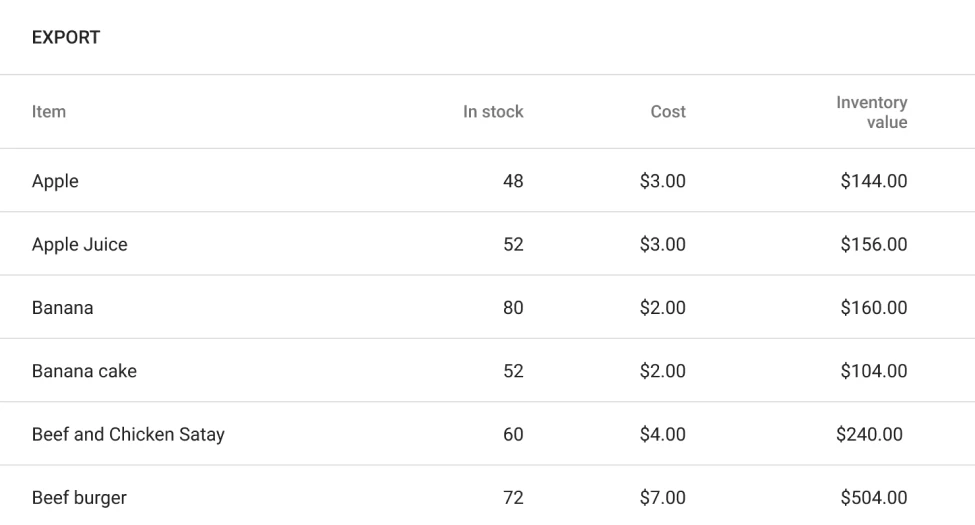
Task: Sort by the Inventory value column header
Action: 872,112
